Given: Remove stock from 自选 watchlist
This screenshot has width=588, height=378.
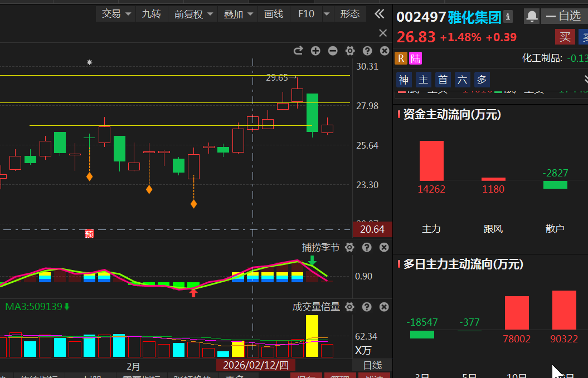Looking at the screenshot, I should [x=565, y=16].
